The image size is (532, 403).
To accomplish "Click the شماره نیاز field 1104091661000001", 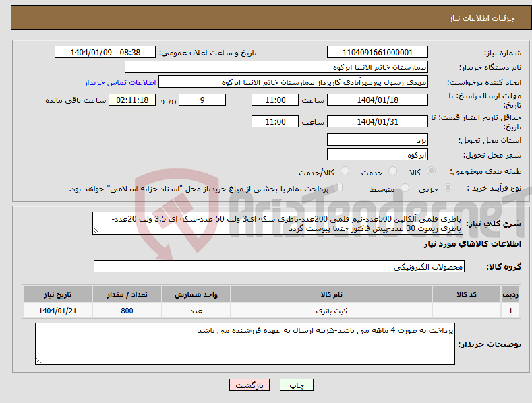I will (378, 53).
